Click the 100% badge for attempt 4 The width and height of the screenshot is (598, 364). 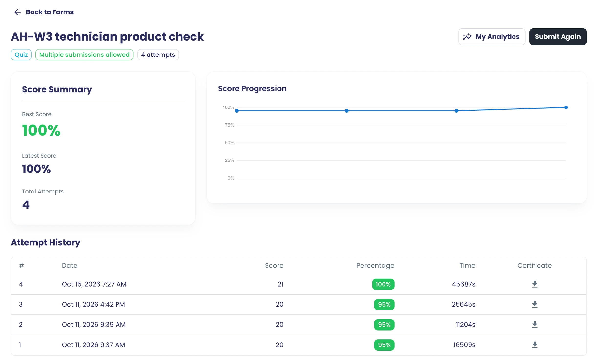[383, 284]
